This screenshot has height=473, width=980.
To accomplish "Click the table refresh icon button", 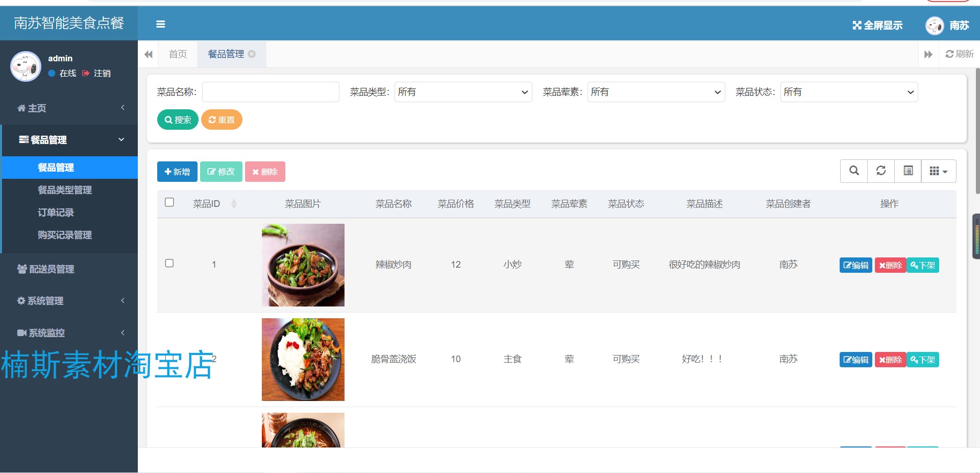I will coord(881,171).
